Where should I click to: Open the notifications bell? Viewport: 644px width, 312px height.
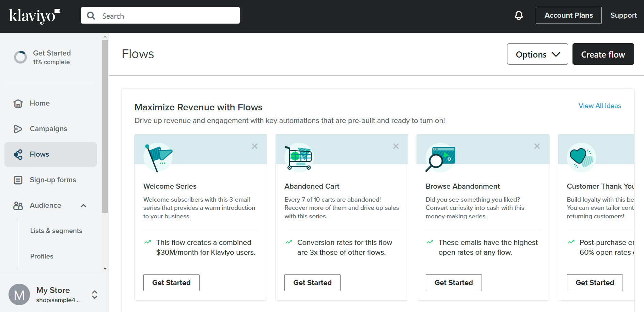click(519, 15)
